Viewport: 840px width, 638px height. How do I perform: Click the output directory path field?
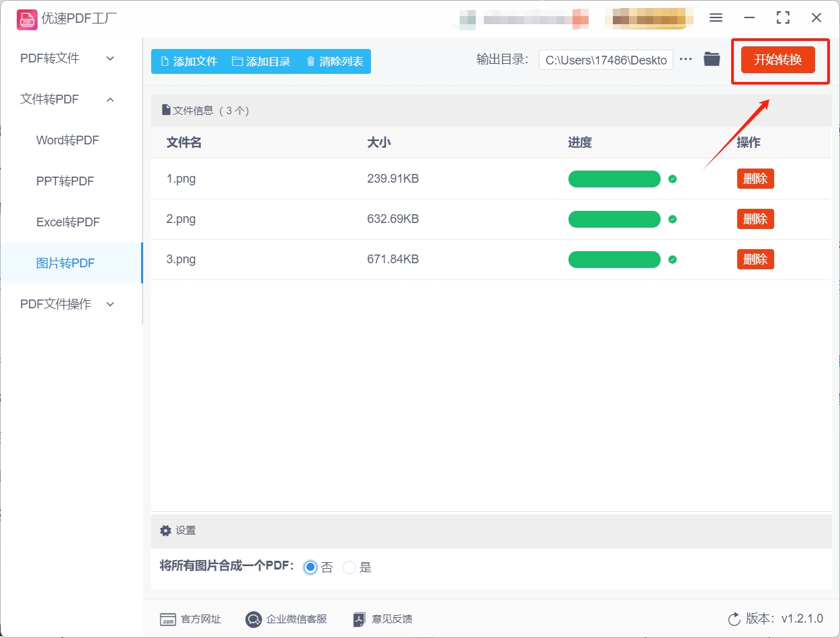[x=605, y=59]
